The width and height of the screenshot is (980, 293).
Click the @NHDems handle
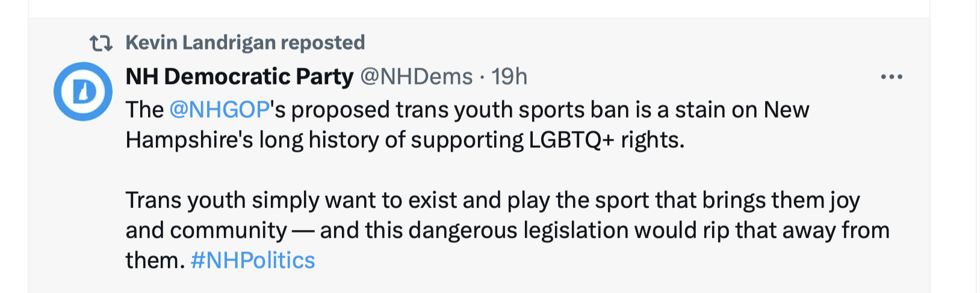[x=416, y=77]
